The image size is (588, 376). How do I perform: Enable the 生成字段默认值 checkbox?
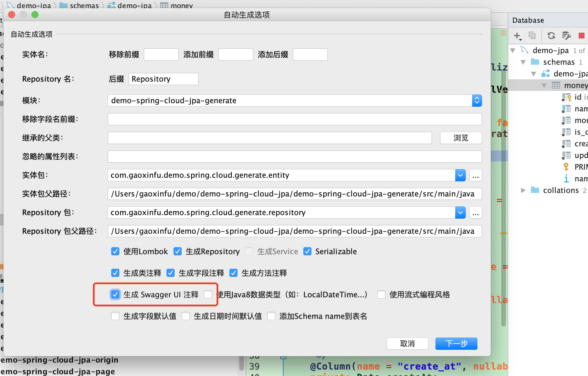tap(115, 316)
